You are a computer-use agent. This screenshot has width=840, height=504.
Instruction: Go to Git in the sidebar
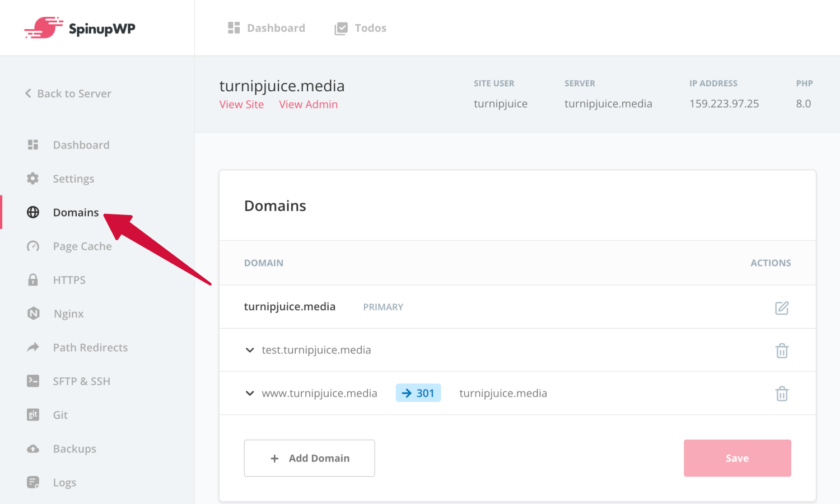60,415
